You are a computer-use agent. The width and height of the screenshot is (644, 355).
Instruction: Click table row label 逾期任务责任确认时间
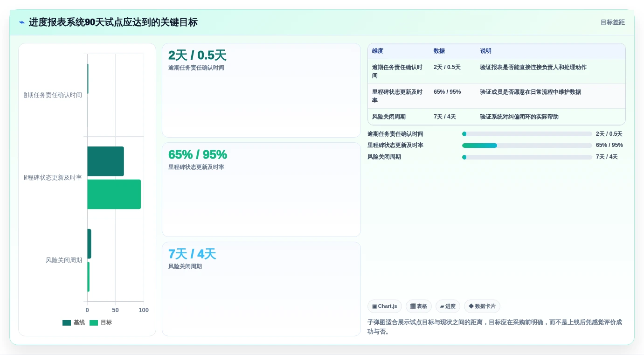397,71
